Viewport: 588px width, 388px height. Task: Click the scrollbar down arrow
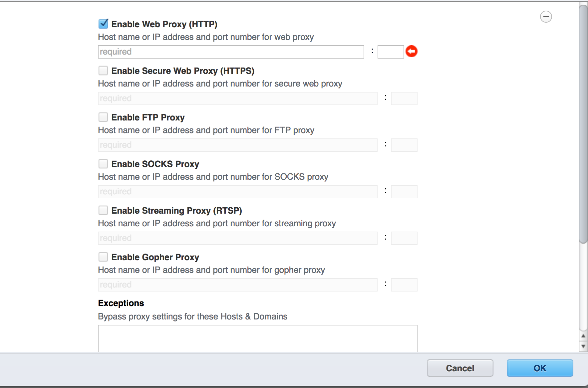tap(583, 346)
